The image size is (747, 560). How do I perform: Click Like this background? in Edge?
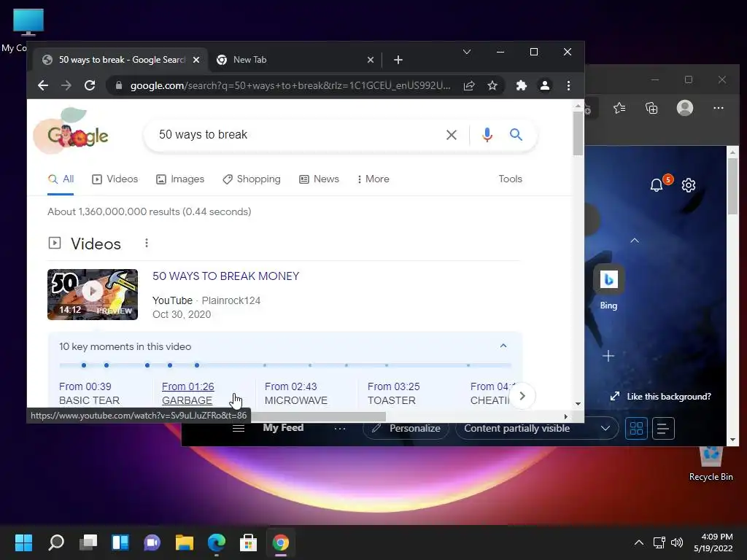(x=661, y=397)
